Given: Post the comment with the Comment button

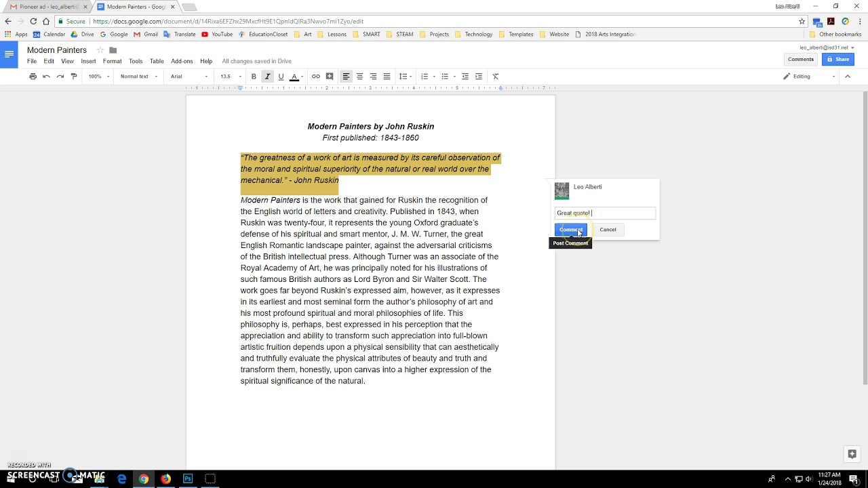Looking at the screenshot, I should (571, 230).
